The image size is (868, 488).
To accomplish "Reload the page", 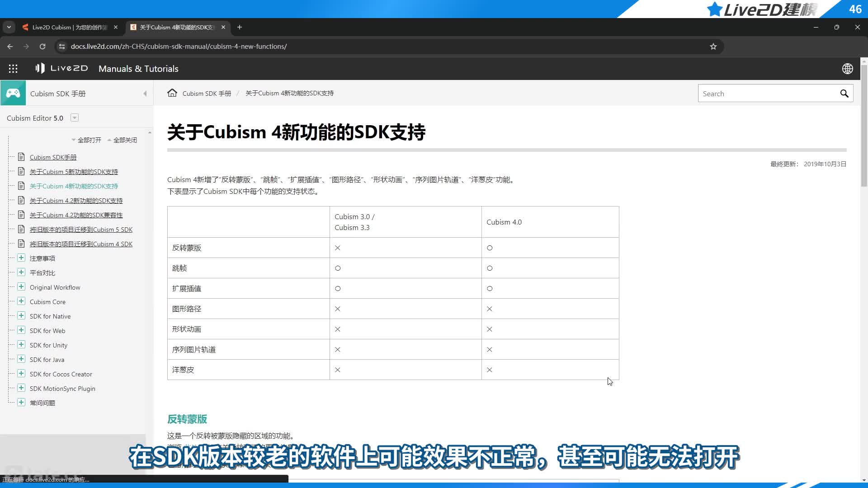I will [42, 47].
